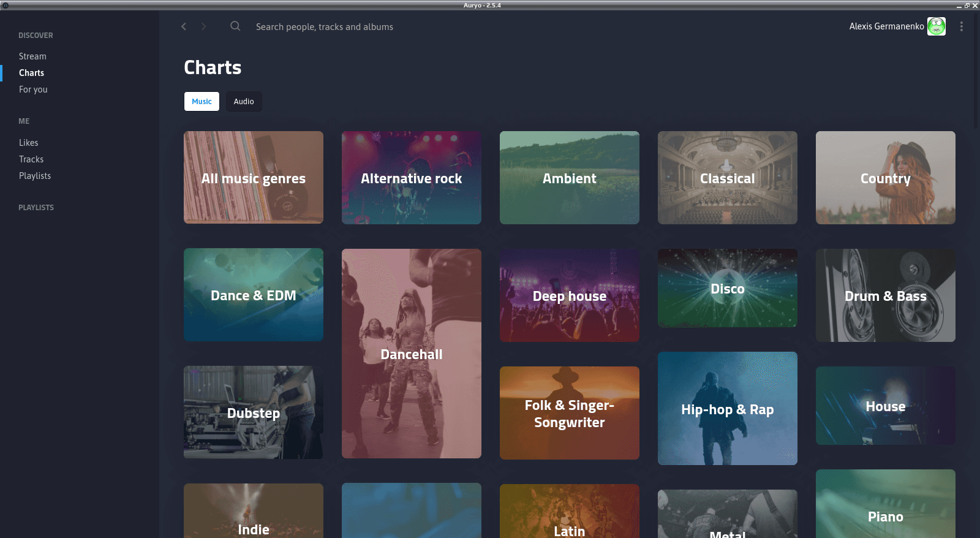
Task: Click the vertical scrollbar on the right
Action: [976, 70]
